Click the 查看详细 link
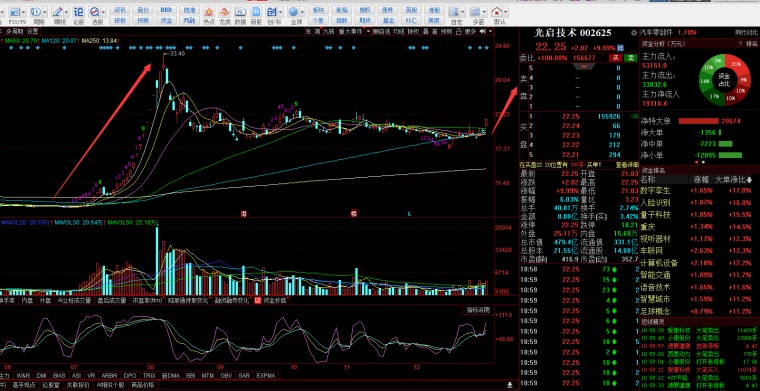 [x=627, y=165]
